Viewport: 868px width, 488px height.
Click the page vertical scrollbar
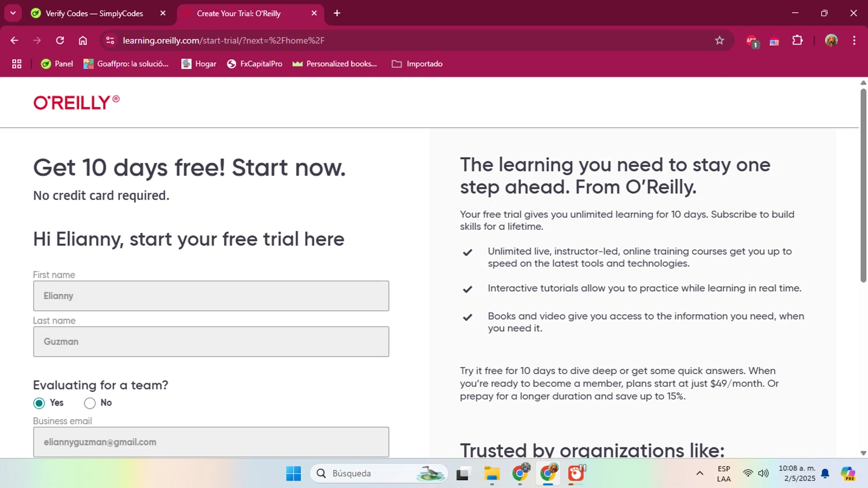(x=863, y=185)
